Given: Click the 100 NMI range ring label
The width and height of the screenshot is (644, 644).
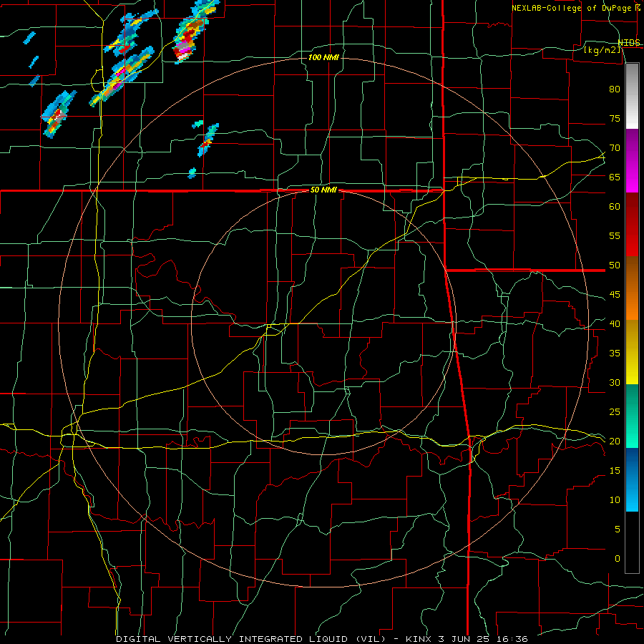Looking at the screenshot, I should pos(323,57).
